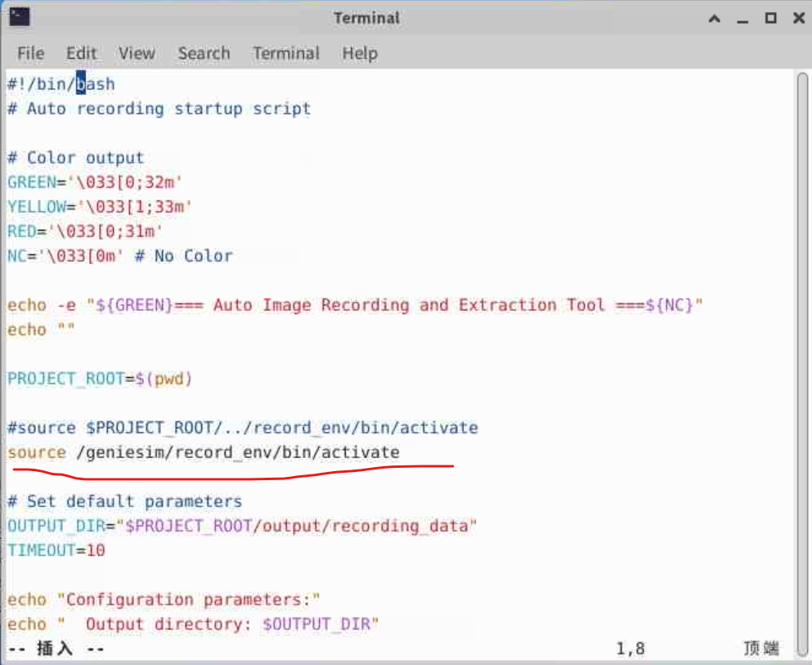This screenshot has width=812, height=665.
Task: Click the NC='\033[0m' line
Action: tap(120, 256)
